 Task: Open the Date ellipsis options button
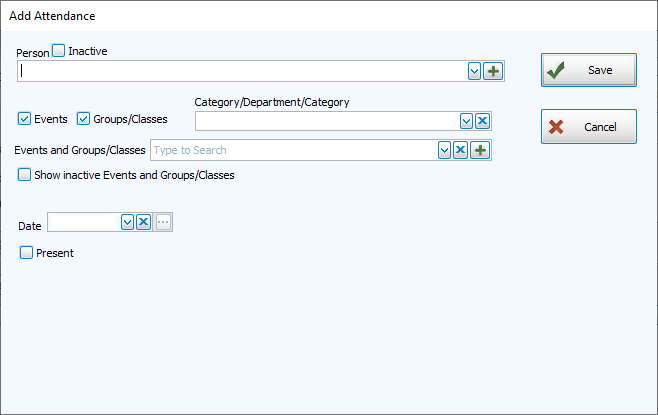tap(163, 222)
